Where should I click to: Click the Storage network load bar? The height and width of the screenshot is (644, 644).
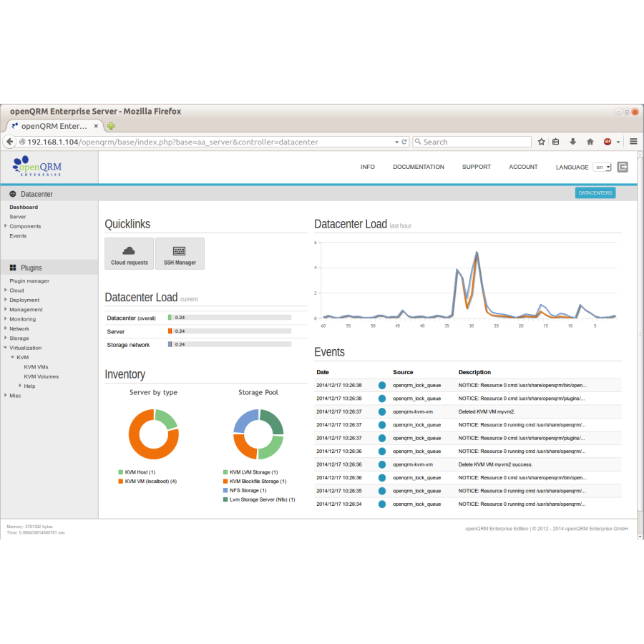(230, 344)
